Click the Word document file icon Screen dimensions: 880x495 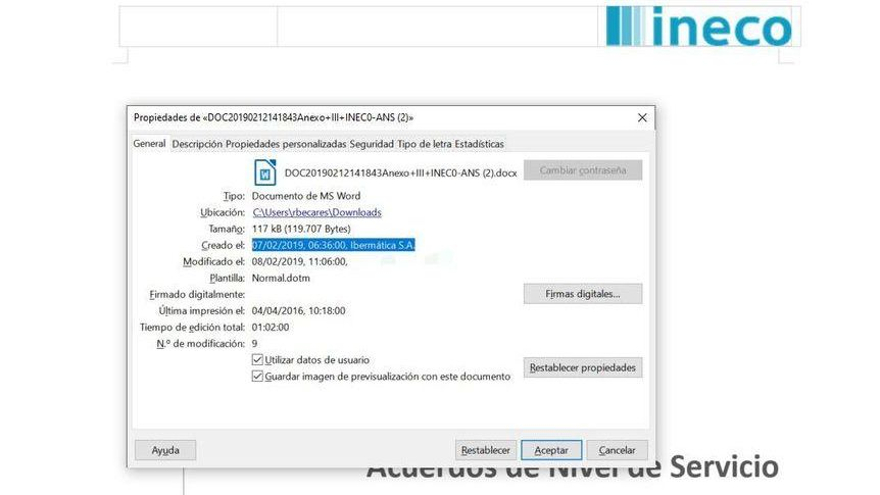point(265,172)
